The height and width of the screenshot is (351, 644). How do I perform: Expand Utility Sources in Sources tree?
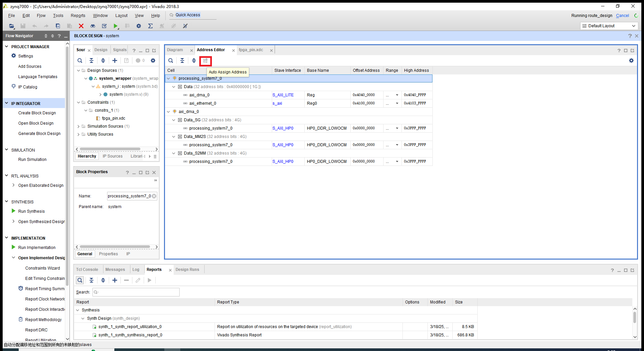pyautogui.click(x=79, y=134)
